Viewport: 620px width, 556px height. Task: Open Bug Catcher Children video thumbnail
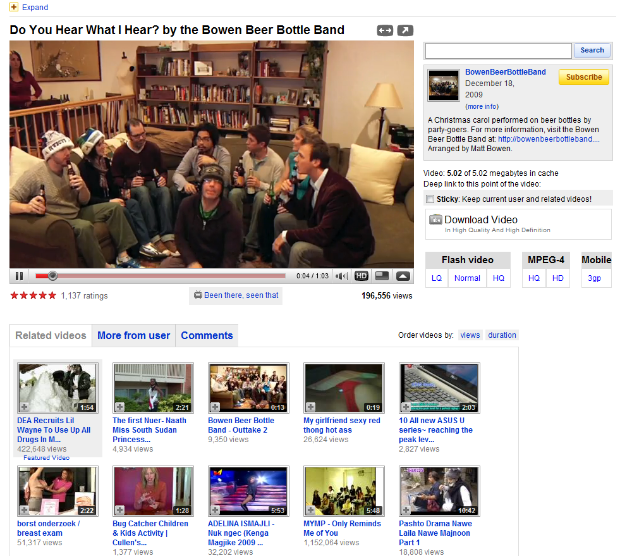tap(153, 491)
